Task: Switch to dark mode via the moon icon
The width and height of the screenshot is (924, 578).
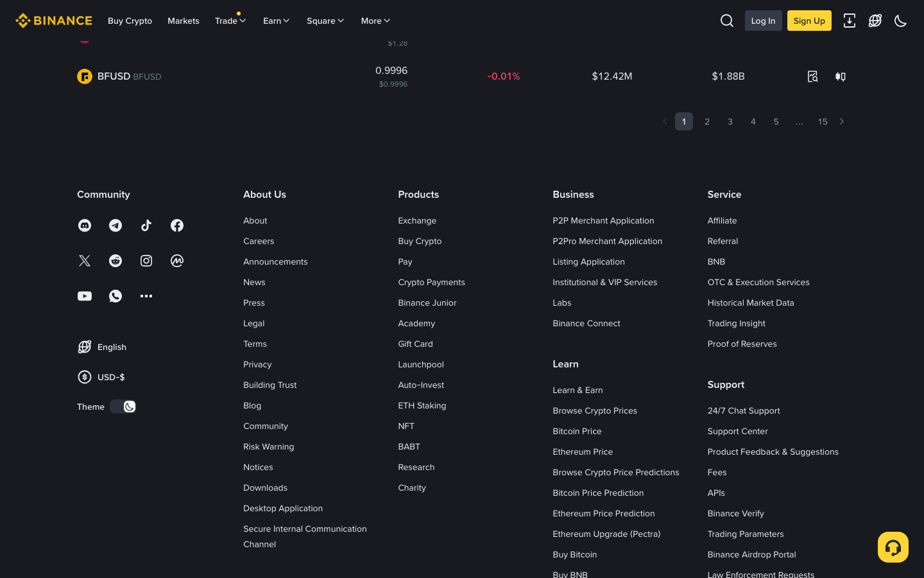Action: (900, 21)
